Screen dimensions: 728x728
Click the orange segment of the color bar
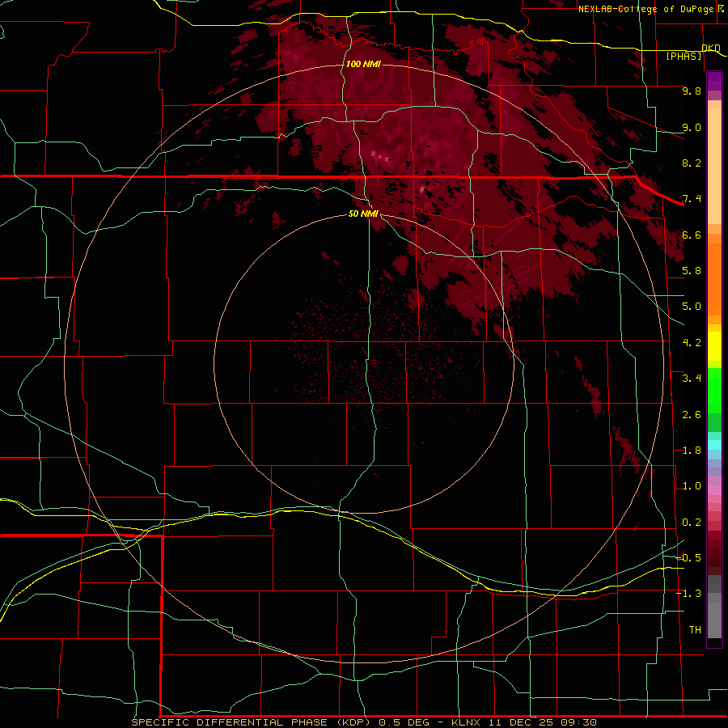[x=714, y=278]
